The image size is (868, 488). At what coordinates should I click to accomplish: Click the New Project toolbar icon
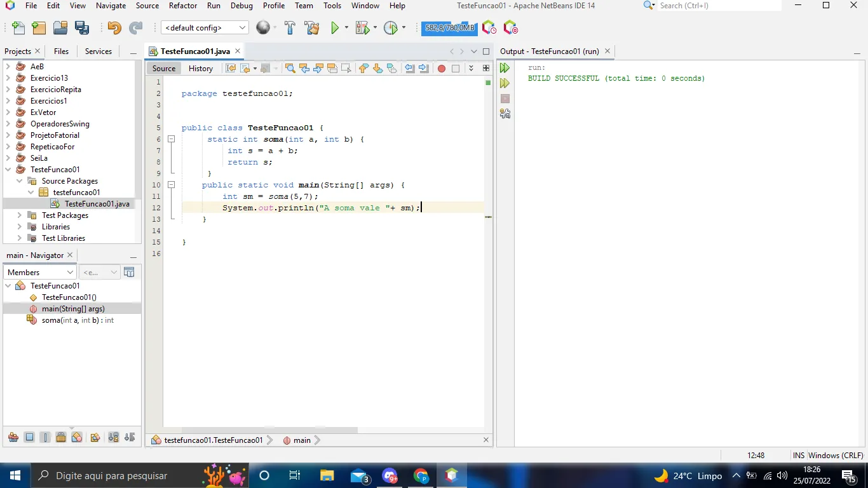39,28
